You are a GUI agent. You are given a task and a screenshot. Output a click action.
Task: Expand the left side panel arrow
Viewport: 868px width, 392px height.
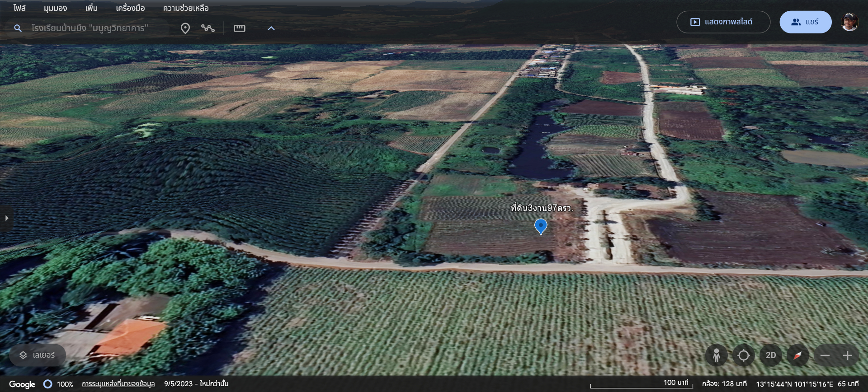point(6,218)
